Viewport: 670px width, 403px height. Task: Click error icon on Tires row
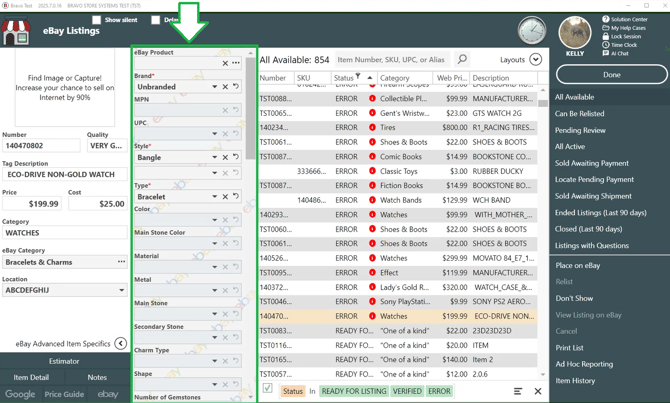[372, 127]
